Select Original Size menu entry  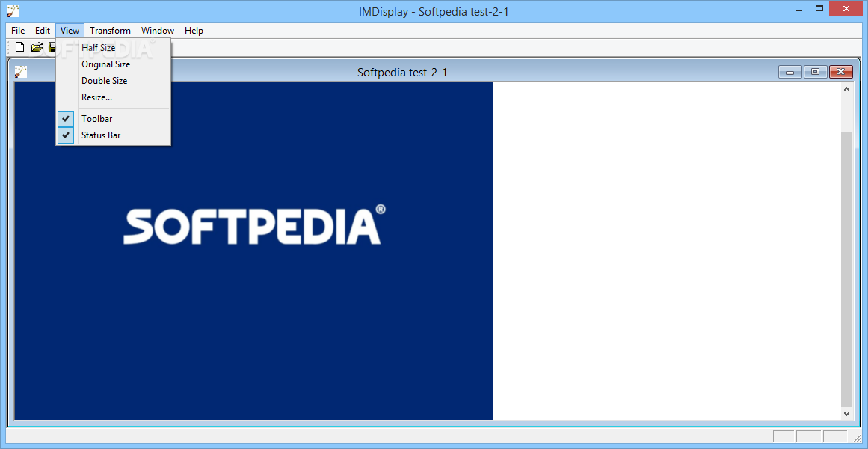tap(114, 64)
